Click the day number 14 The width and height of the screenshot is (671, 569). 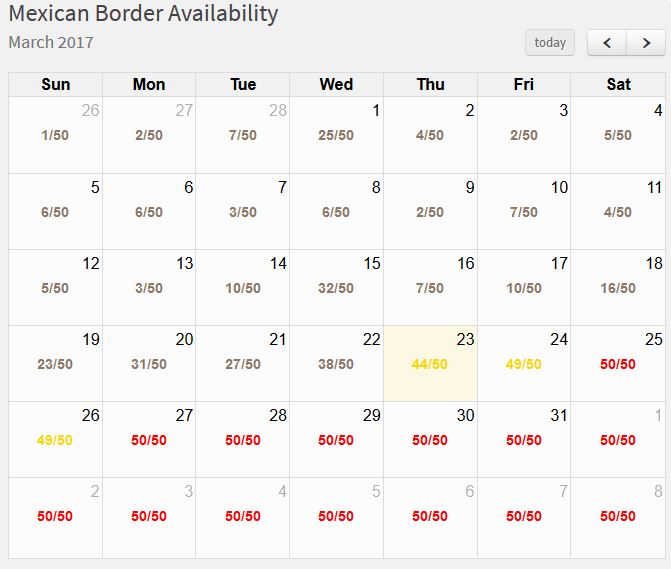coord(278,263)
